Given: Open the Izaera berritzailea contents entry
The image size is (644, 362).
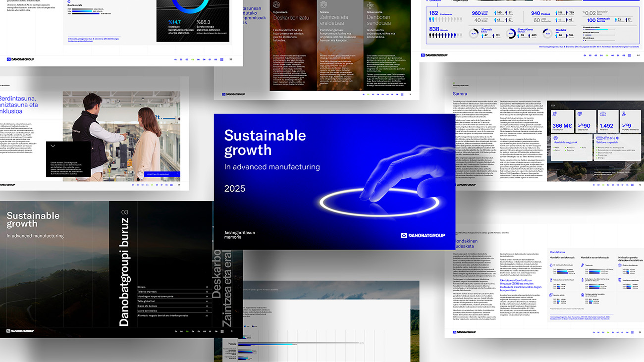Looking at the screenshot, I should [172, 310].
